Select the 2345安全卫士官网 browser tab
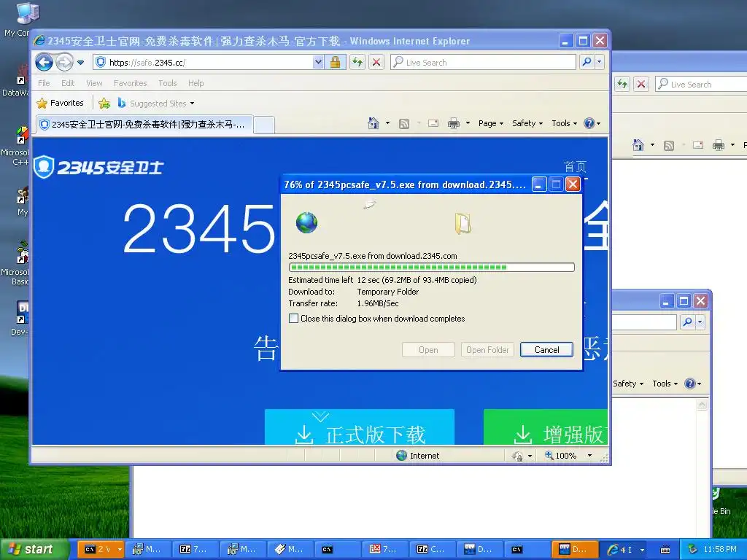Screen dimensions: 747x560 coord(144,125)
